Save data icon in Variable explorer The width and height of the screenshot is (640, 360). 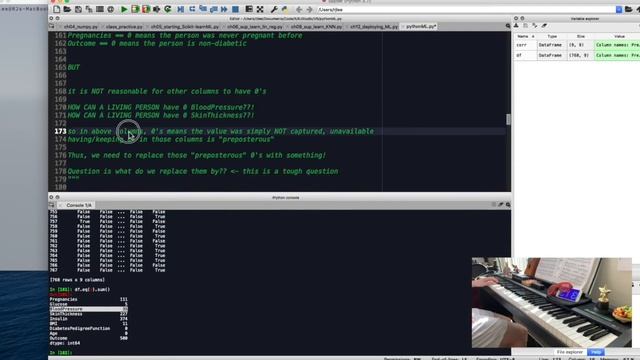(525, 26)
